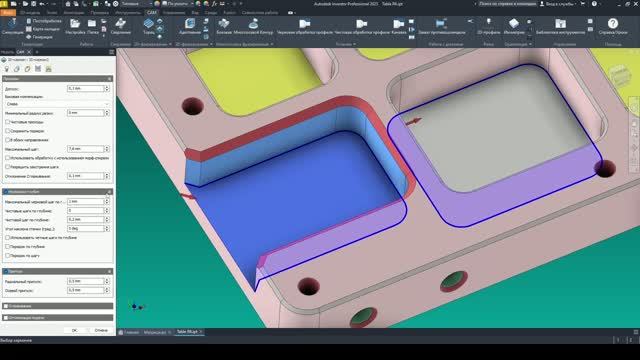Enable the Smoothing section checkbox
The height and width of the screenshot is (360, 640).
point(6,306)
